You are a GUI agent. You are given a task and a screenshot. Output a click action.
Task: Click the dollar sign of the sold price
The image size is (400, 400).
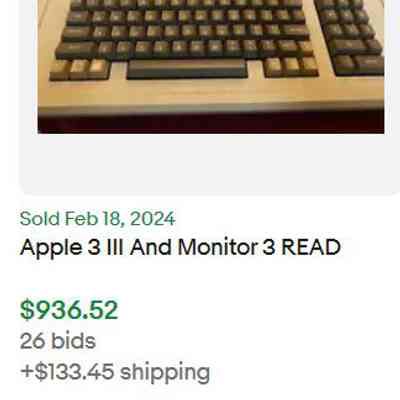coord(27,310)
